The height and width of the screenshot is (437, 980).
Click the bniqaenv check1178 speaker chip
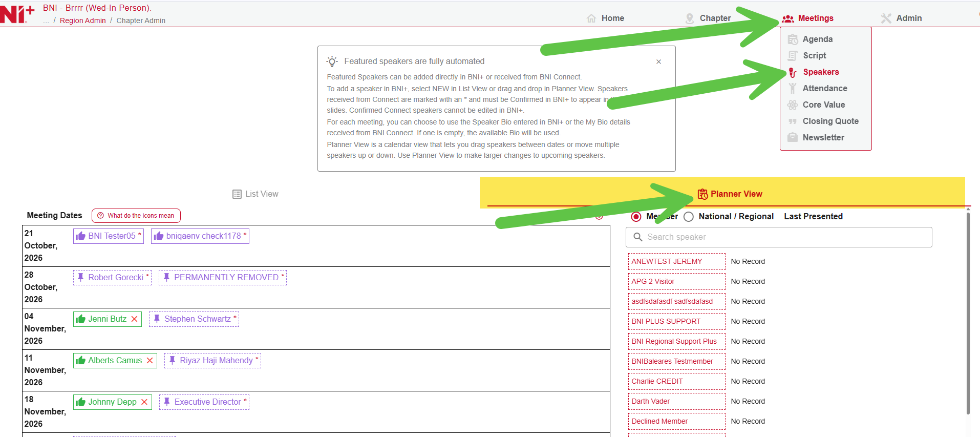click(200, 236)
